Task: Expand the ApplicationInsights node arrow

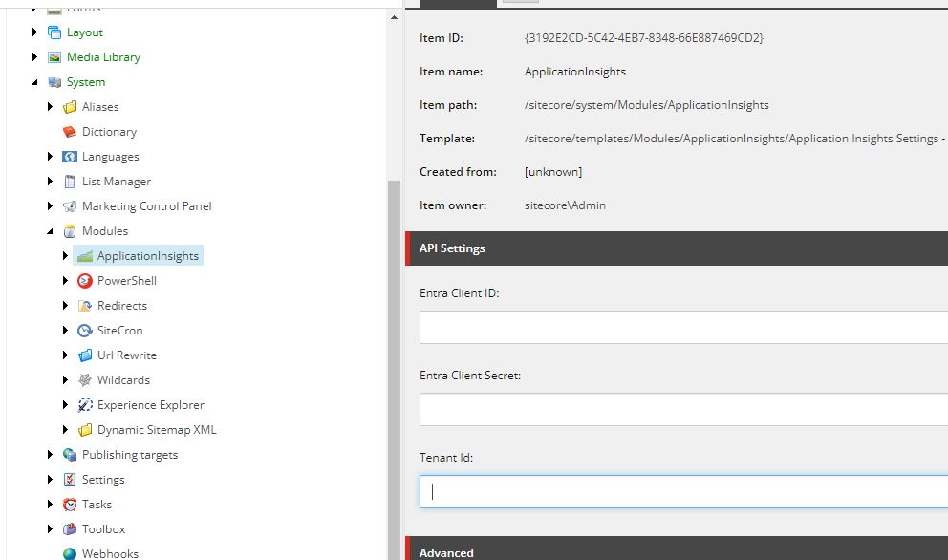Action: pyautogui.click(x=65, y=256)
